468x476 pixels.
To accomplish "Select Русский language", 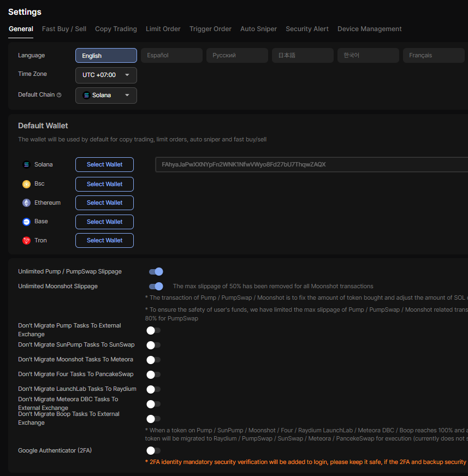I will tap(237, 56).
